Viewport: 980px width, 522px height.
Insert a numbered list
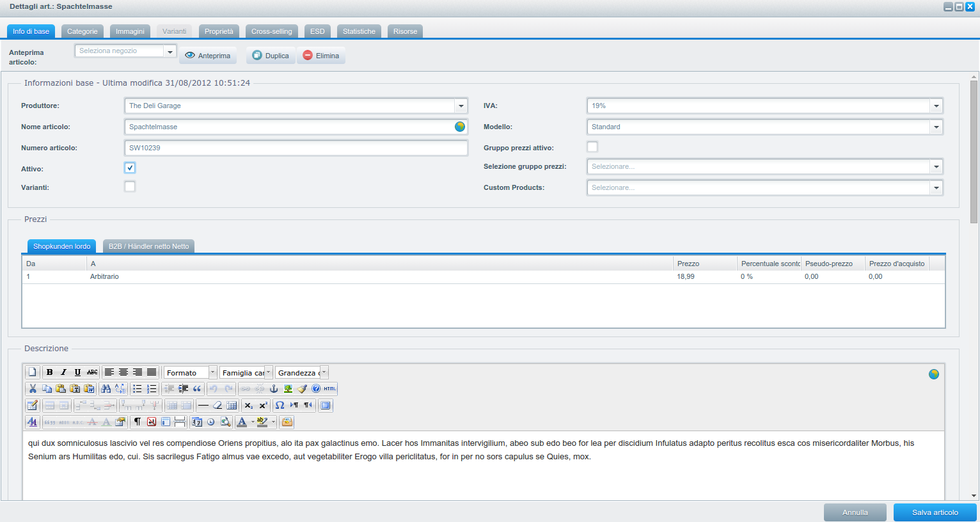(x=152, y=389)
